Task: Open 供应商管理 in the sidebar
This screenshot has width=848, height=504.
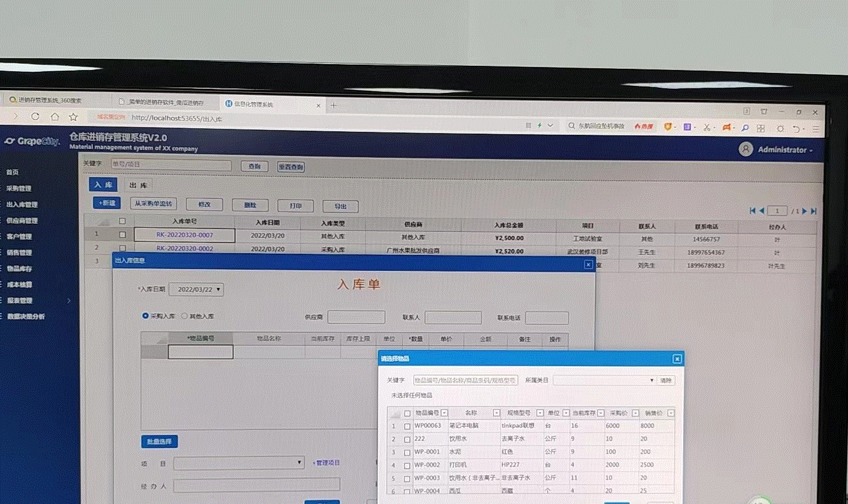Action: (22, 221)
